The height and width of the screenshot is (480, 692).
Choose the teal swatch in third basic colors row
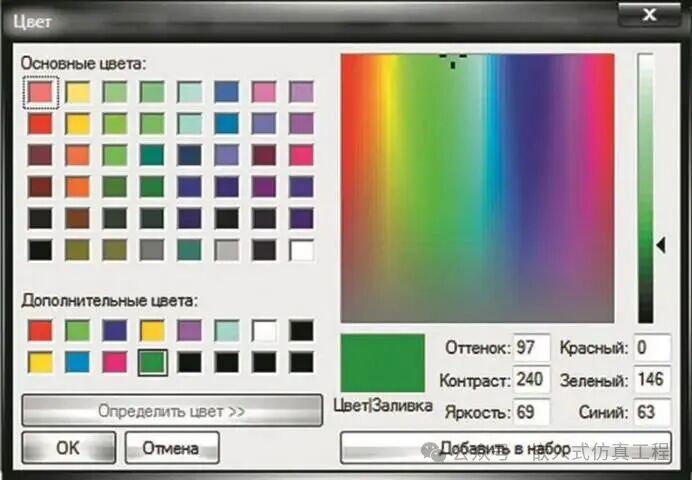coord(152,155)
